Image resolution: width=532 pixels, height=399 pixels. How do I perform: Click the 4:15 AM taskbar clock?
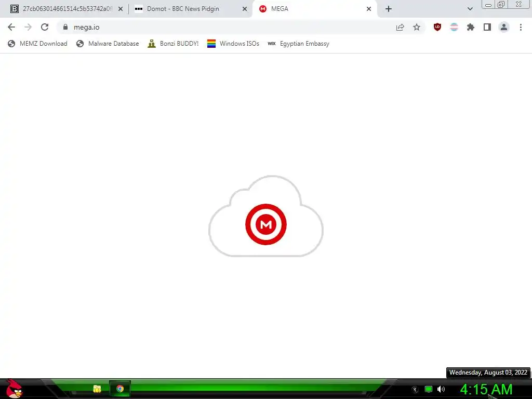(486, 390)
